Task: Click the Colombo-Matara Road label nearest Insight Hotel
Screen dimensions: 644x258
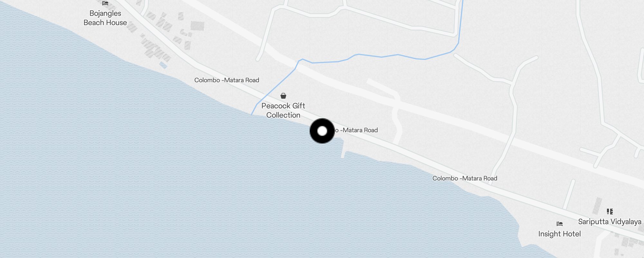Action: (465, 178)
